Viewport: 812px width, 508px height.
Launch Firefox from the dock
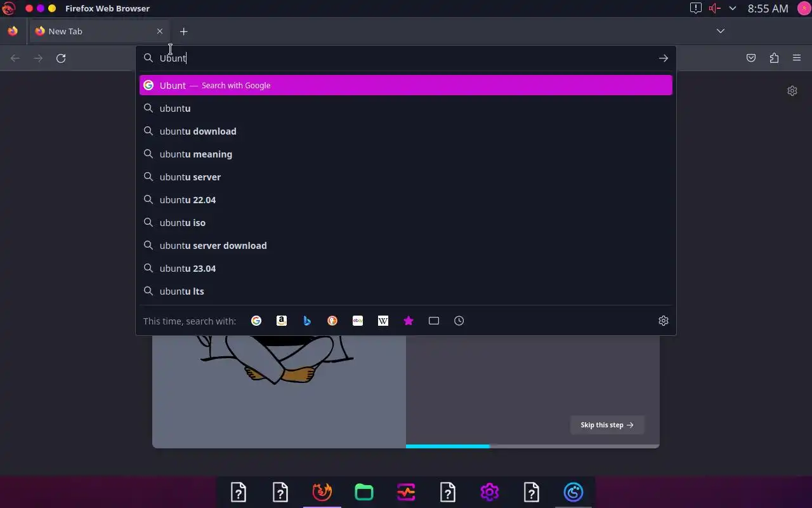(322, 492)
